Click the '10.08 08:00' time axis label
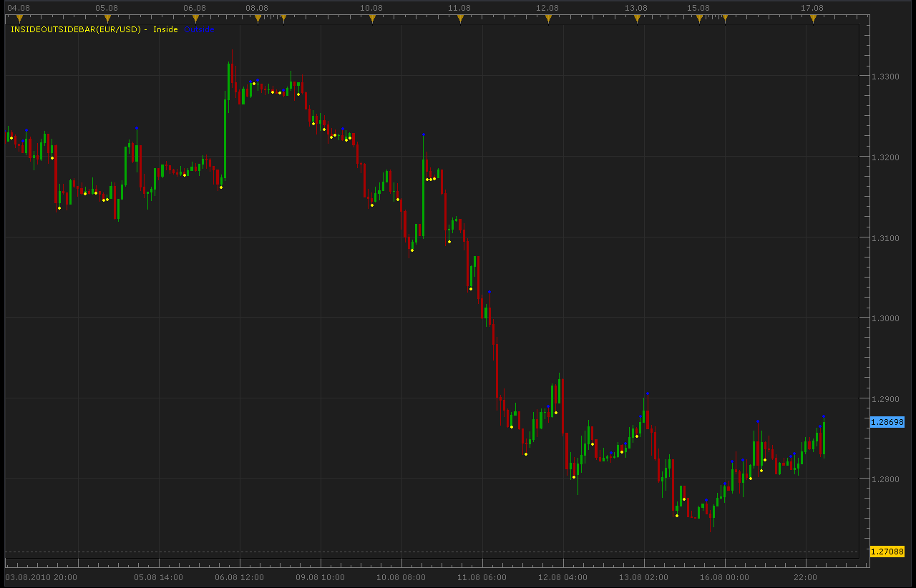This screenshot has width=916, height=588. 401,577
